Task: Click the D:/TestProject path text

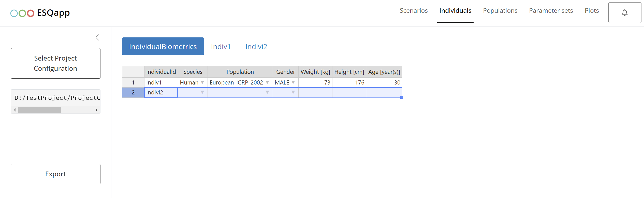Action: click(x=57, y=98)
